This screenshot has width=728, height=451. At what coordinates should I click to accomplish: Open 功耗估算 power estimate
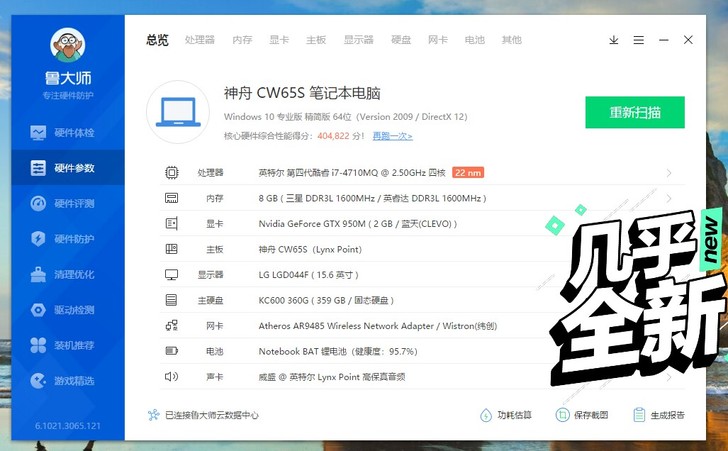point(506,415)
